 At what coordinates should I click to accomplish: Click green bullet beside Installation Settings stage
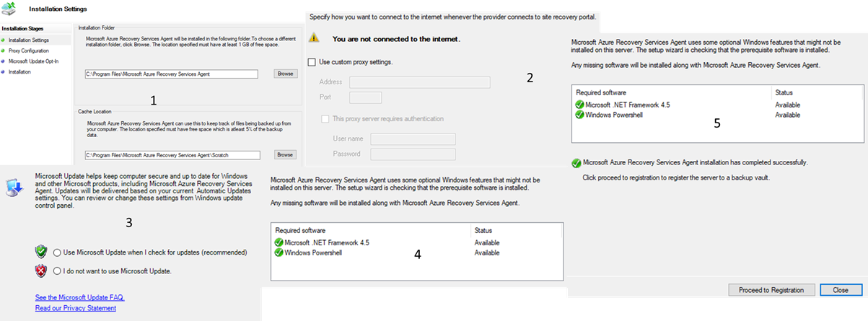[3, 40]
